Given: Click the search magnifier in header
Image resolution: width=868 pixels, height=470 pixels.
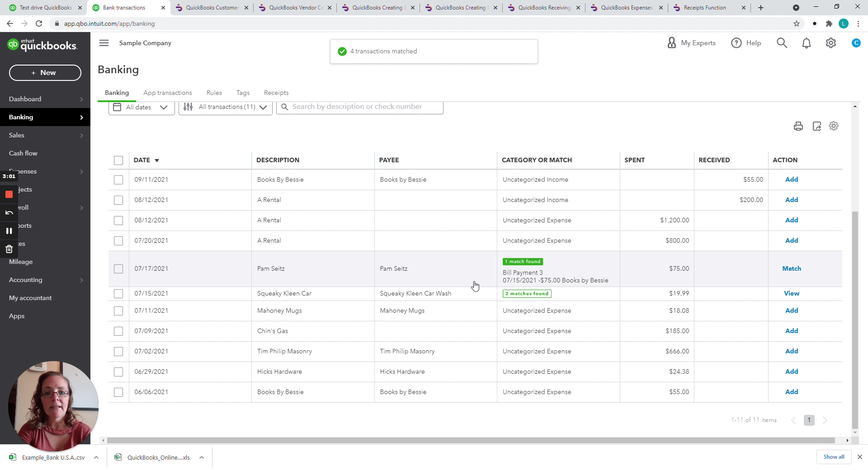Looking at the screenshot, I should (x=782, y=43).
